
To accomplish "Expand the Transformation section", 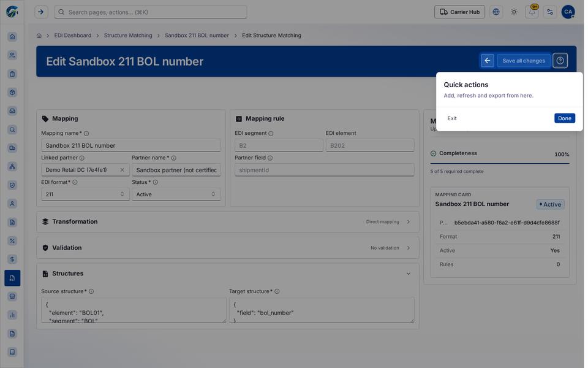I will pyautogui.click(x=228, y=222).
